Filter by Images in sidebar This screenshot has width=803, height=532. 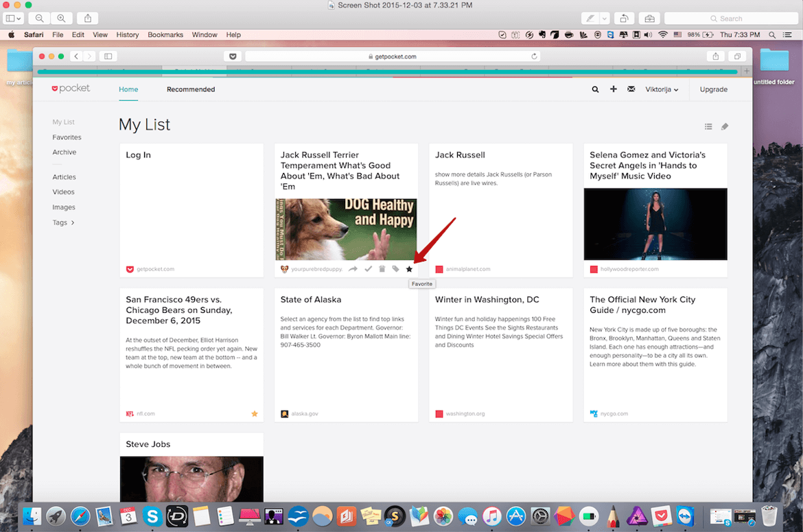point(64,207)
